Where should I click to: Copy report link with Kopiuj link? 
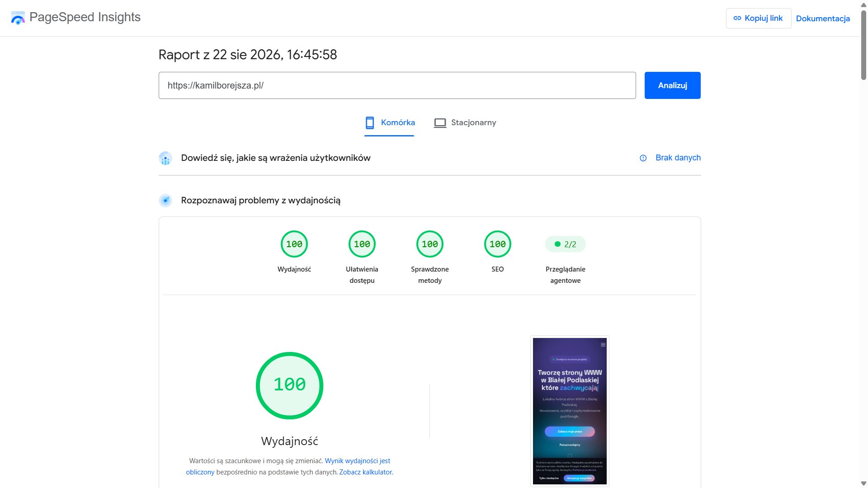point(759,18)
